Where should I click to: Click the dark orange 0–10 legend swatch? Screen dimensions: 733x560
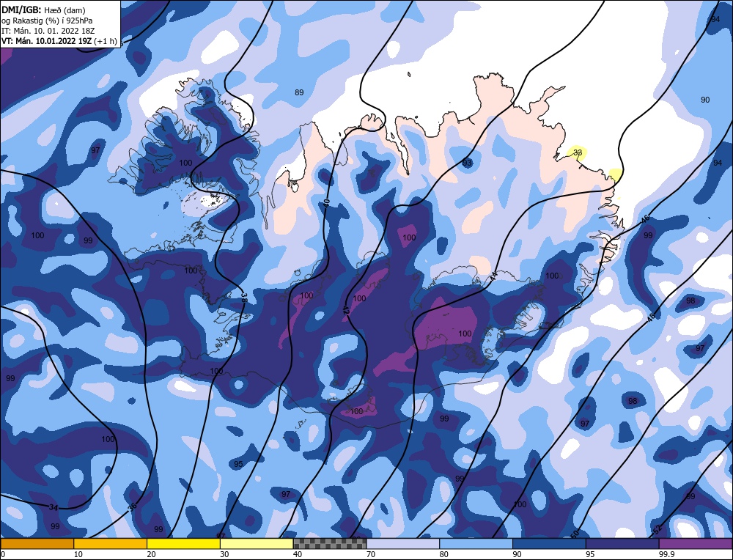(37, 544)
